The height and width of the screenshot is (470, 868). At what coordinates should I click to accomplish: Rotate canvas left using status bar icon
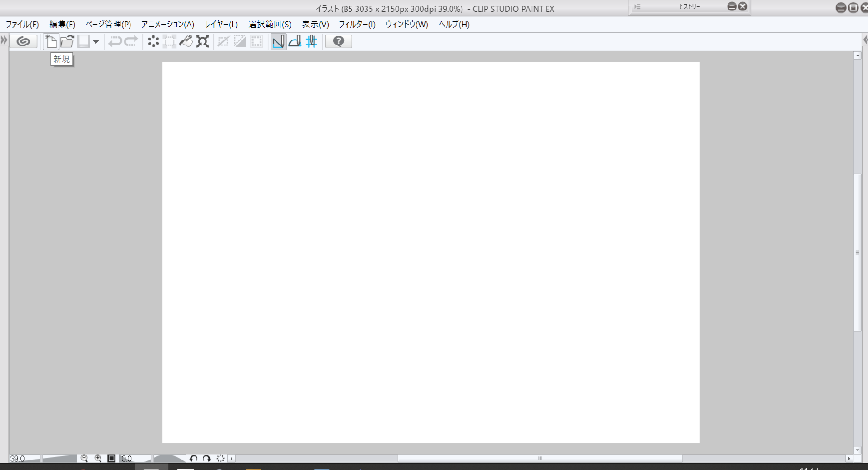point(193,458)
